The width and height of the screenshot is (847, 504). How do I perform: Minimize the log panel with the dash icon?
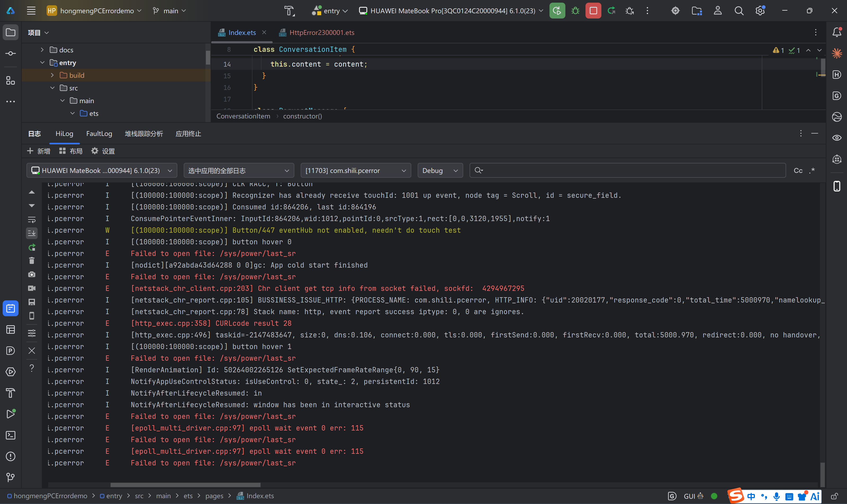[x=815, y=134]
